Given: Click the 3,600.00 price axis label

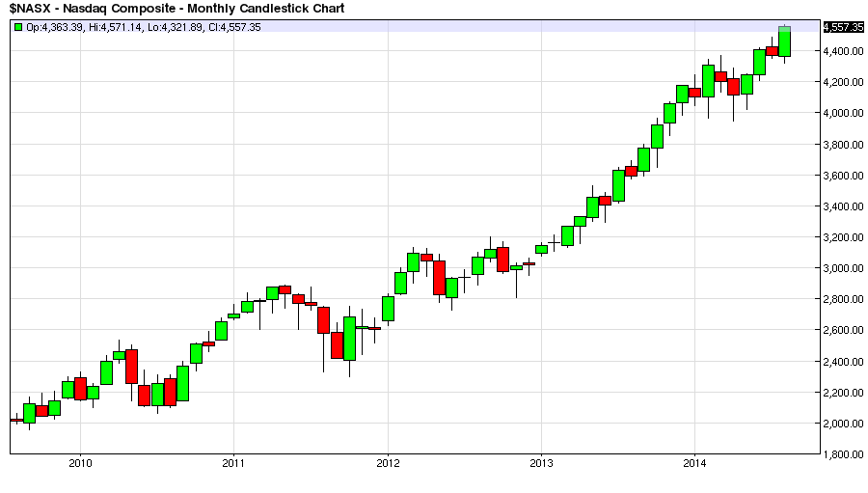Looking at the screenshot, I should click(x=843, y=176).
